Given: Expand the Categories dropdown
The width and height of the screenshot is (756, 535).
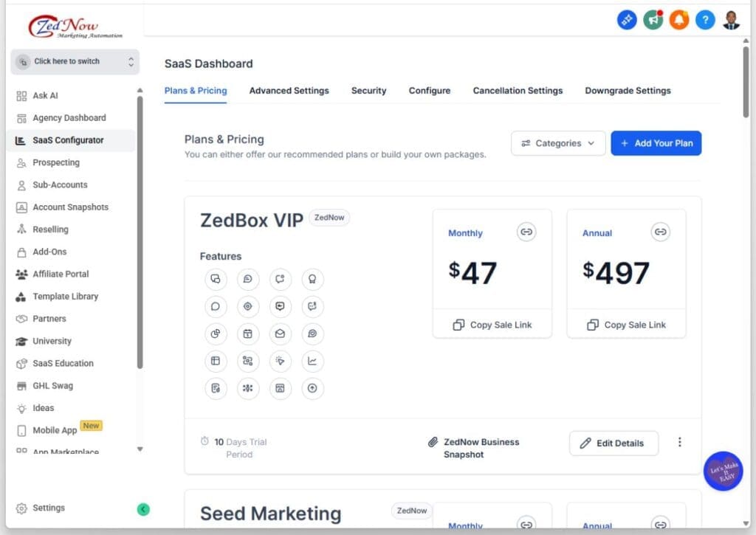Looking at the screenshot, I should [558, 143].
